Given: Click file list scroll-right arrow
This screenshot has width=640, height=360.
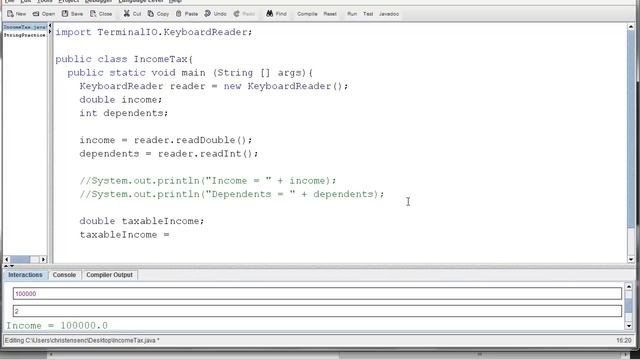Looking at the screenshot, I should (43, 260).
